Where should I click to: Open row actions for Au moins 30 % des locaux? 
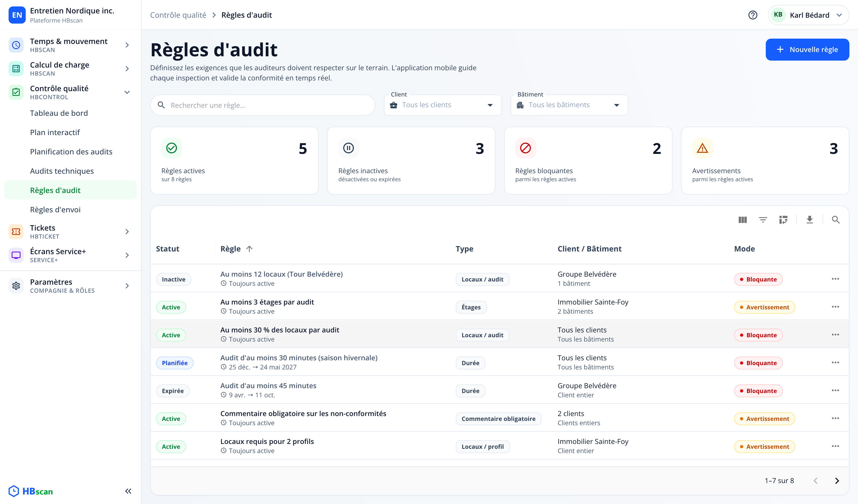tap(835, 335)
